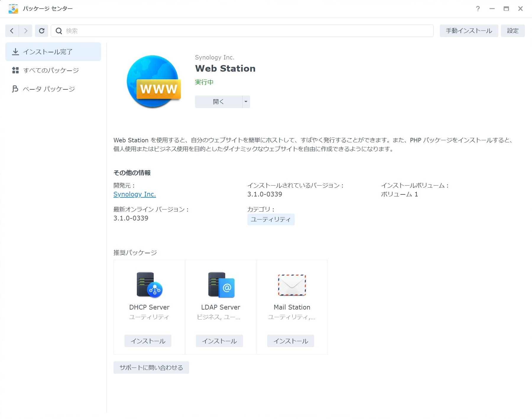The height and width of the screenshot is (419, 532).
Task: Expand the dropdown arrow beside 開く
Action: tap(246, 101)
